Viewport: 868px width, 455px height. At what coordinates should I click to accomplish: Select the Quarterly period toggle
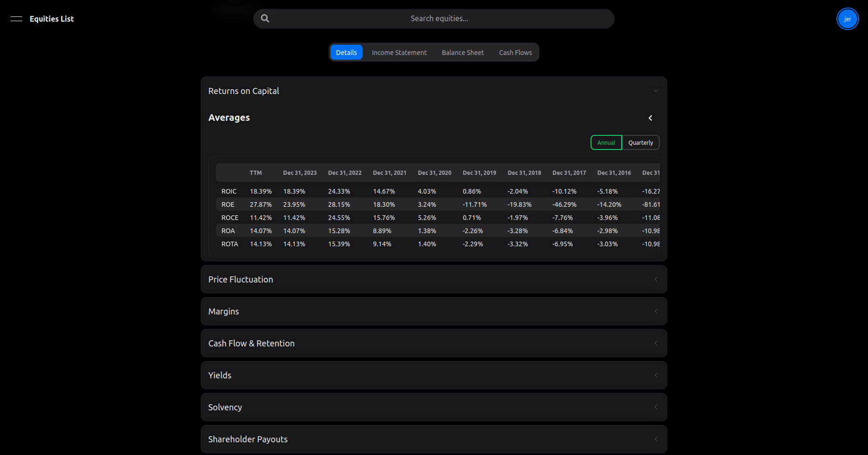pos(640,142)
